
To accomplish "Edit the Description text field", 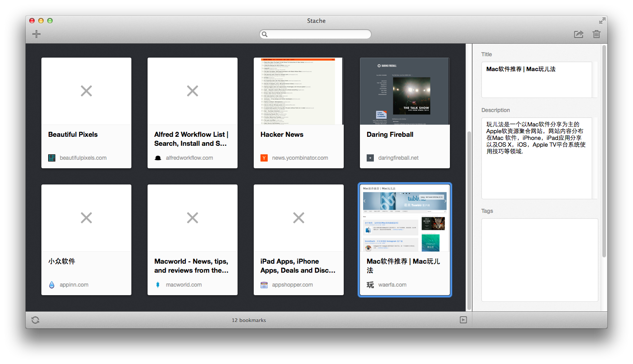I will pos(539,158).
